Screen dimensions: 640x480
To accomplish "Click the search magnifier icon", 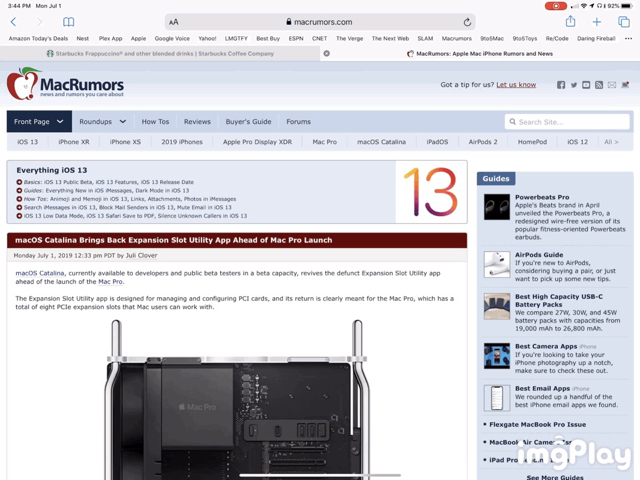I will [x=513, y=121].
